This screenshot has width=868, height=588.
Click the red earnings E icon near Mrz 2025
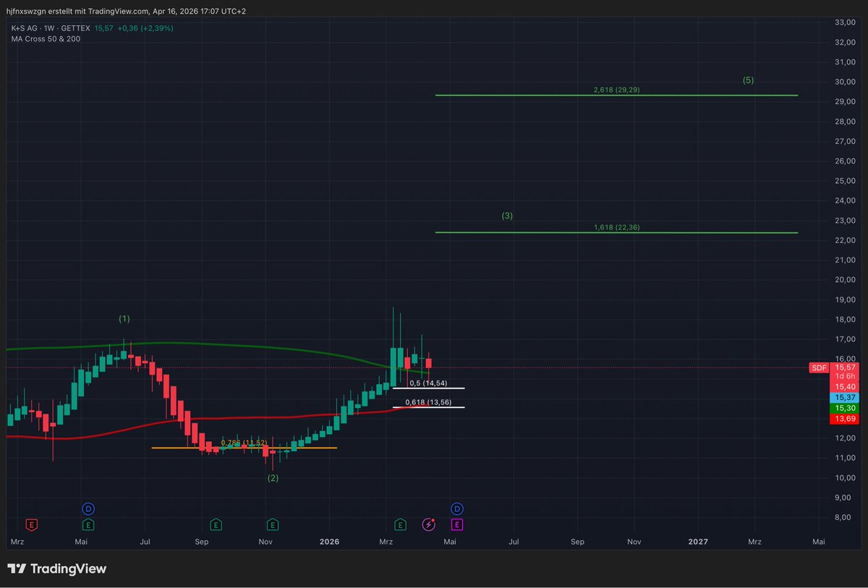pos(32,524)
